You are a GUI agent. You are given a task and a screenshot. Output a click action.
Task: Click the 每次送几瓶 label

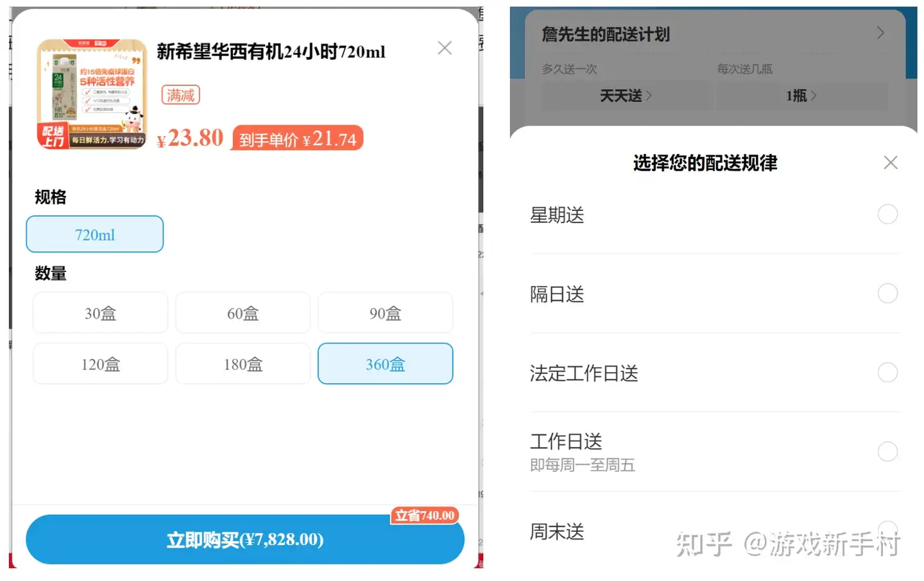tap(745, 69)
